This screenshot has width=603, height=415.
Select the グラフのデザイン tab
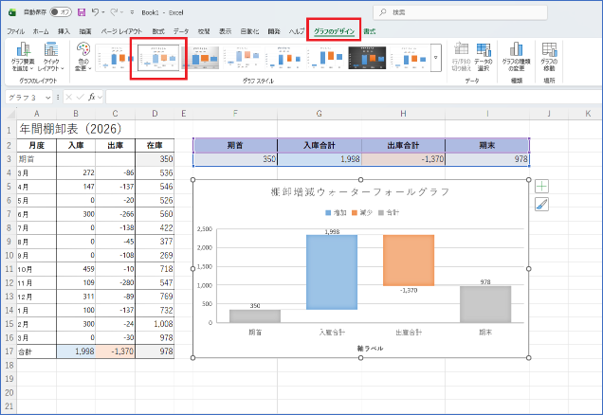pyautogui.click(x=334, y=32)
